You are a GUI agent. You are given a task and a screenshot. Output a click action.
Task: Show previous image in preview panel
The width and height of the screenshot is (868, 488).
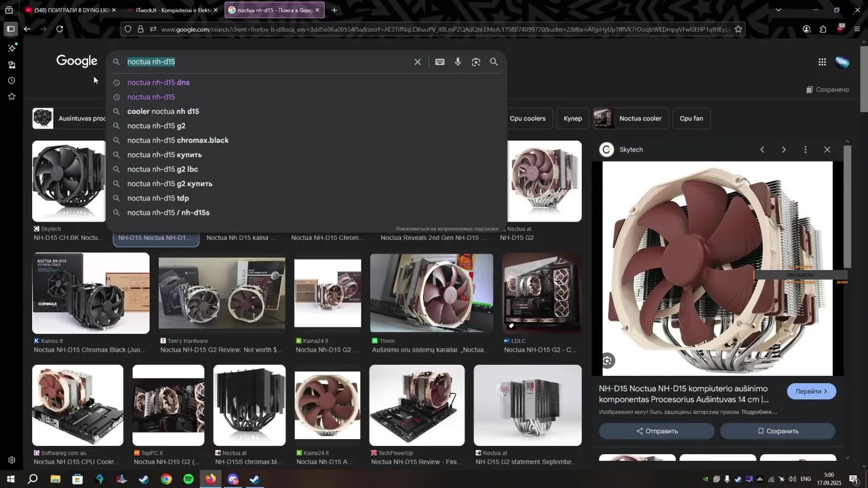click(762, 150)
